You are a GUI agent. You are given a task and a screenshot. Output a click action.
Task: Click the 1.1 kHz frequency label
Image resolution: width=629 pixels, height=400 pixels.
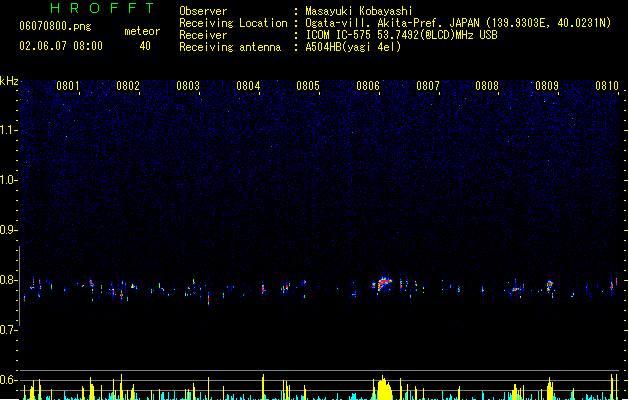click(x=9, y=130)
